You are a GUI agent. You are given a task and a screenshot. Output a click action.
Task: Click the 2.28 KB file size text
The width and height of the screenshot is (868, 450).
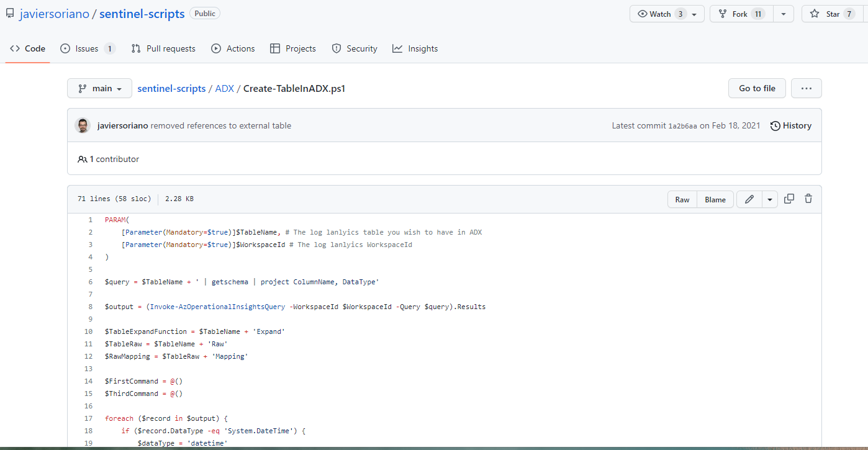[x=179, y=199]
